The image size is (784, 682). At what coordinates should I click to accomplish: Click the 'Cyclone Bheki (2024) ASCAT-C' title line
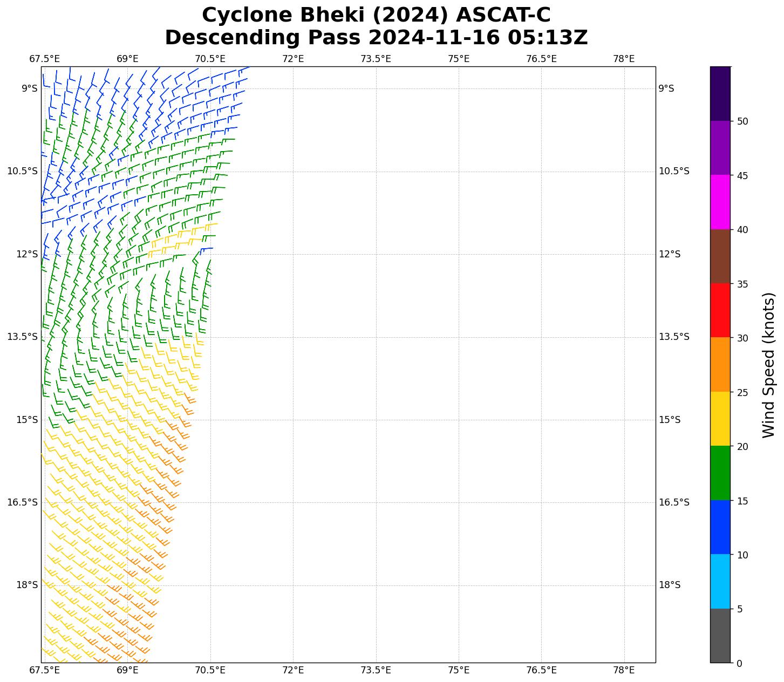pyautogui.click(x=376, y=15)
